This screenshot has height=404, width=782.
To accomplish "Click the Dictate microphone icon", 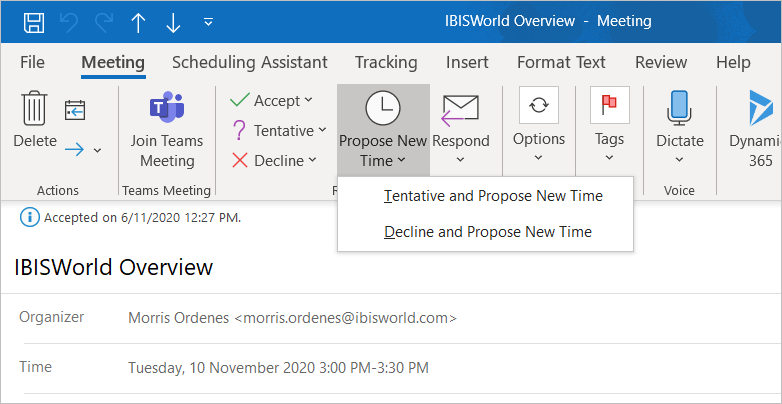I will [x=679, y=107].
